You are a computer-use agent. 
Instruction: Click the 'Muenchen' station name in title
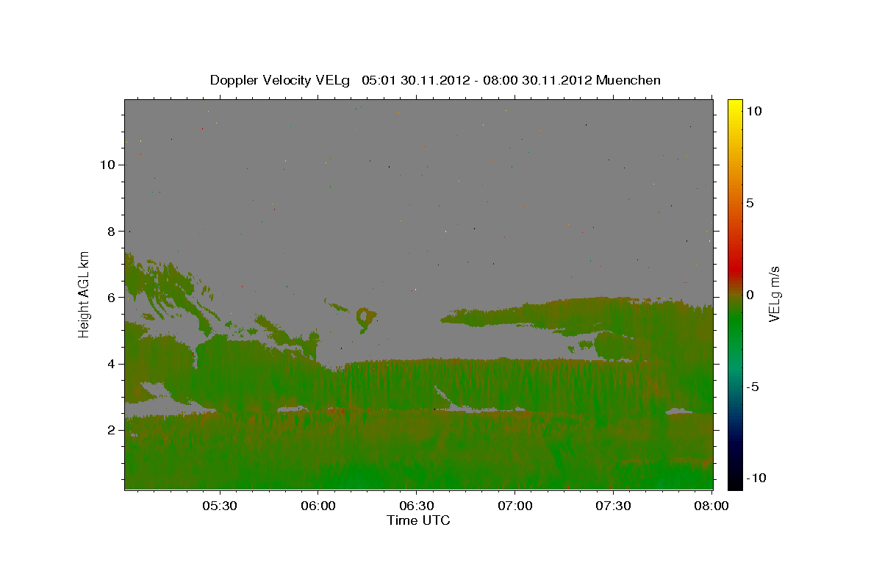pyautogui.click(x=628, y=80)
